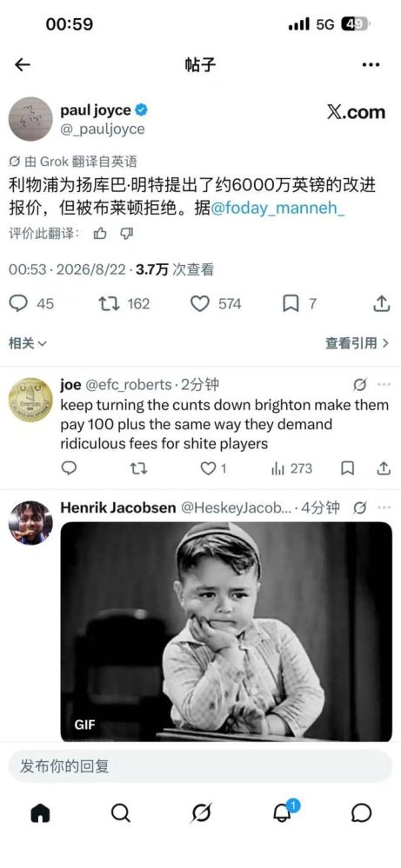Tap the 发布你的回复 reply field

click(200, 766)
